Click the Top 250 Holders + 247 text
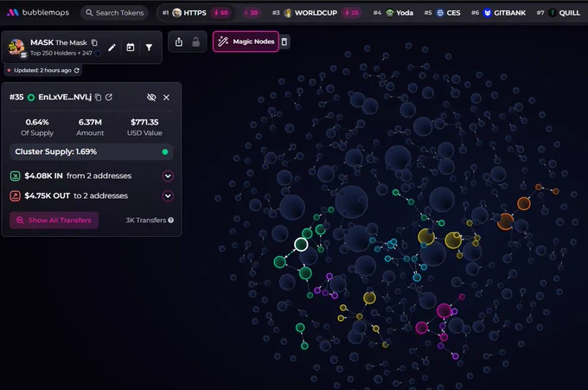Screen dimensions: 588x390 61,54
